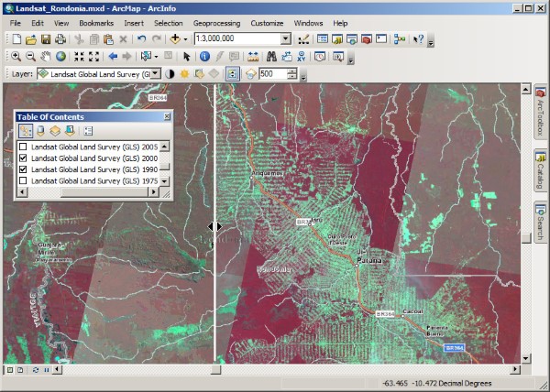The width and height of the screenshot is (550, 392).
Task: Open the effects Layer dropdown list
Action: [x=156, y=74]
